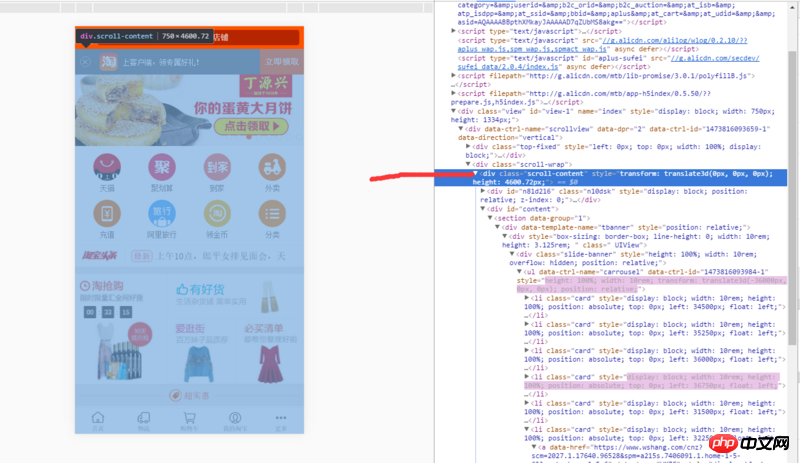Open 更多 three-dot menu icon
This screenshot has height=463, width=800.
(281, 421)
